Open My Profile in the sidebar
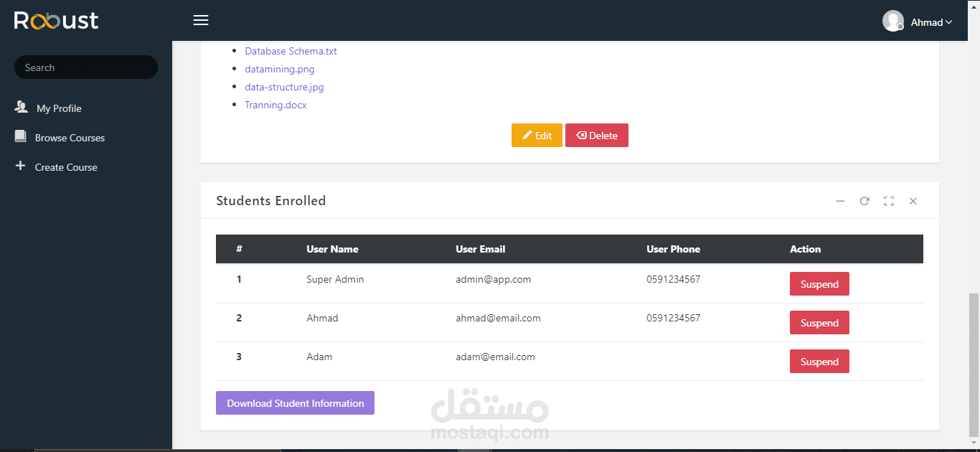This screenshot has width=980, height=452. [x=59, y=108]
